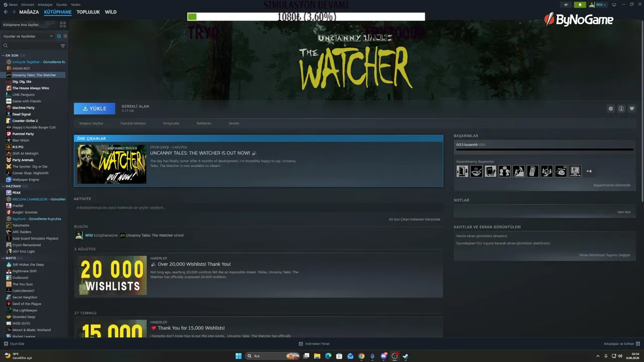Viewport: 644px width, 362px height.
Task: Switch to grid collections view icon
Action: (63, 24)
